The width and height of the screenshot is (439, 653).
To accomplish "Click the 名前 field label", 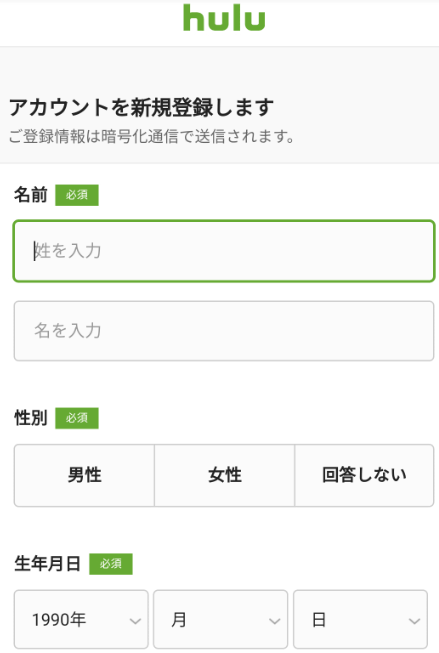I will 31,195.
